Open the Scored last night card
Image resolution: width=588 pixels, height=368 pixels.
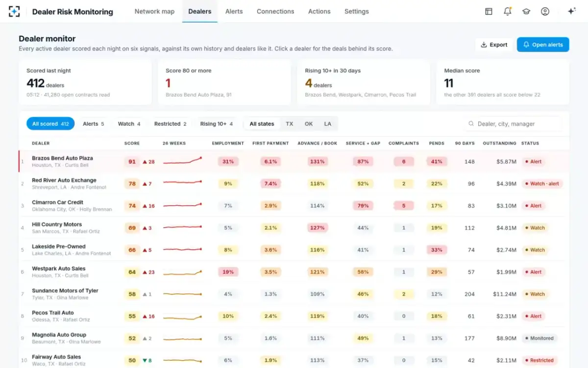tap(85, 82)
